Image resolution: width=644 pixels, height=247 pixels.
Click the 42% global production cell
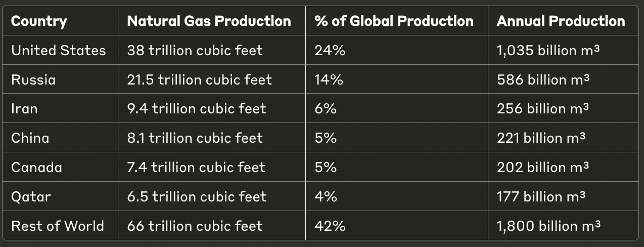(330, 226)
